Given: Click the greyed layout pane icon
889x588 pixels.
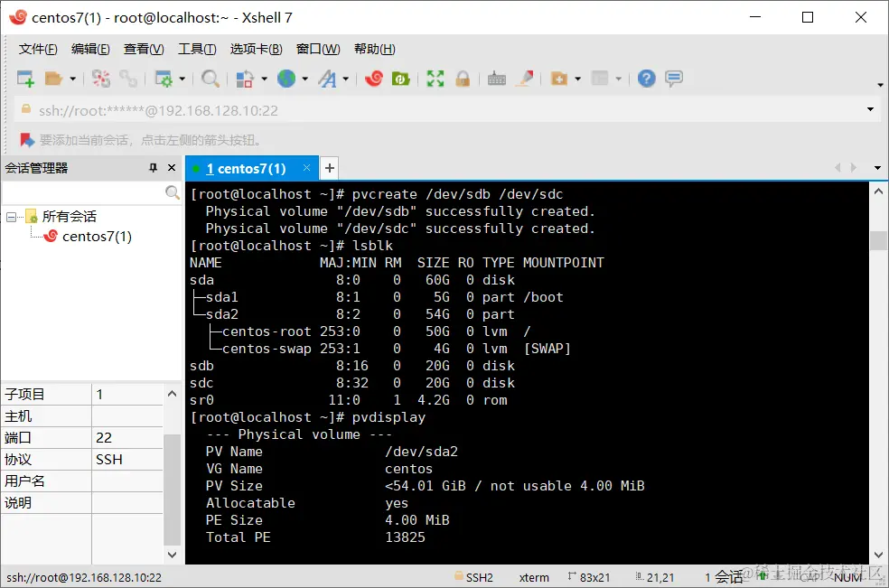Looking at the screenshot, I should (x=600, y=79).
